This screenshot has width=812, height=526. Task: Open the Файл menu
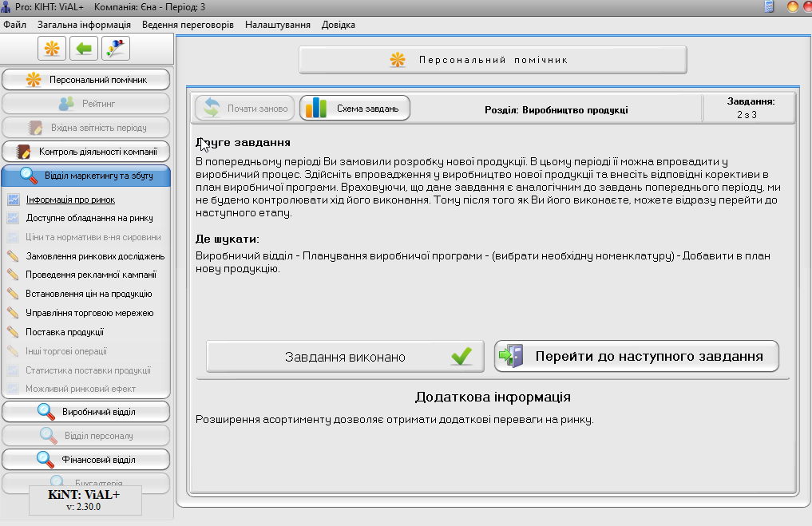[14, 25]
